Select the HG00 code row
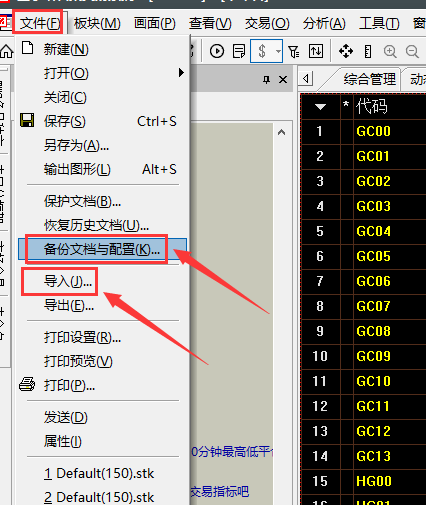This screenshot has width=426, height=505. (x=374, y=481)
